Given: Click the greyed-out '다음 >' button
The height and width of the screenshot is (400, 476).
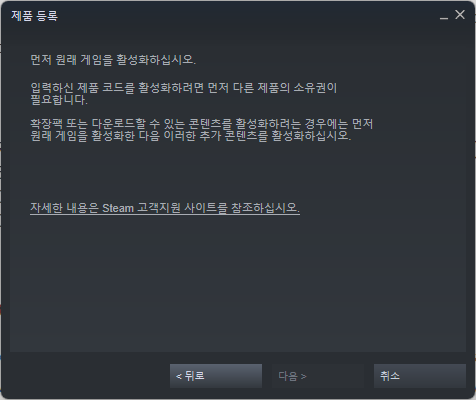Looking at the screenshot, I should [318, 376].
